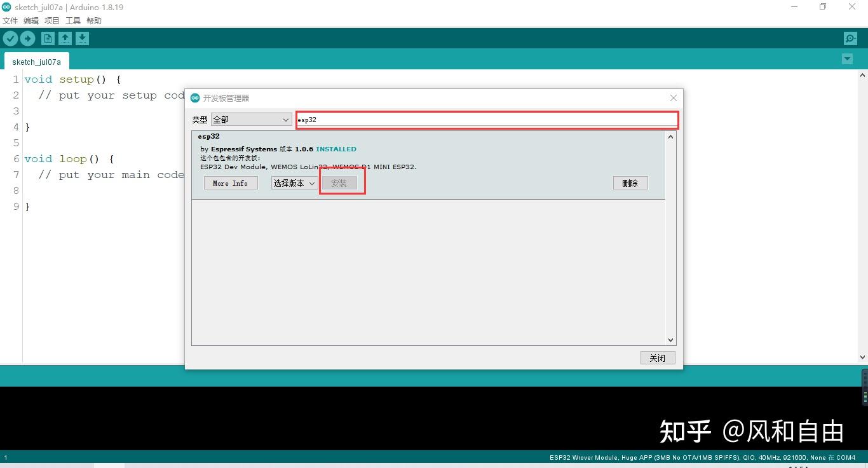The image size is (868, 468).
Task: Click the tab list dropdown arrow above the editor
Action: coord(847,59)
